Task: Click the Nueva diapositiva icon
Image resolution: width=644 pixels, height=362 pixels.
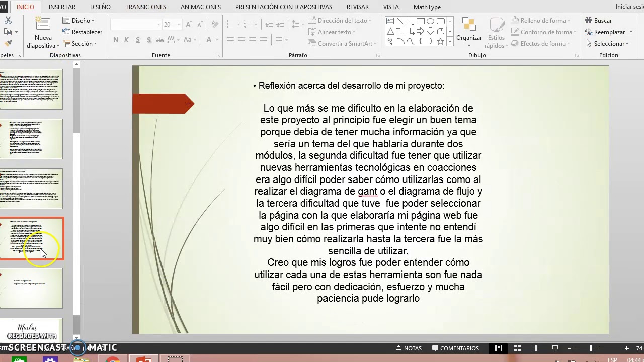Action: coord(43,25)
